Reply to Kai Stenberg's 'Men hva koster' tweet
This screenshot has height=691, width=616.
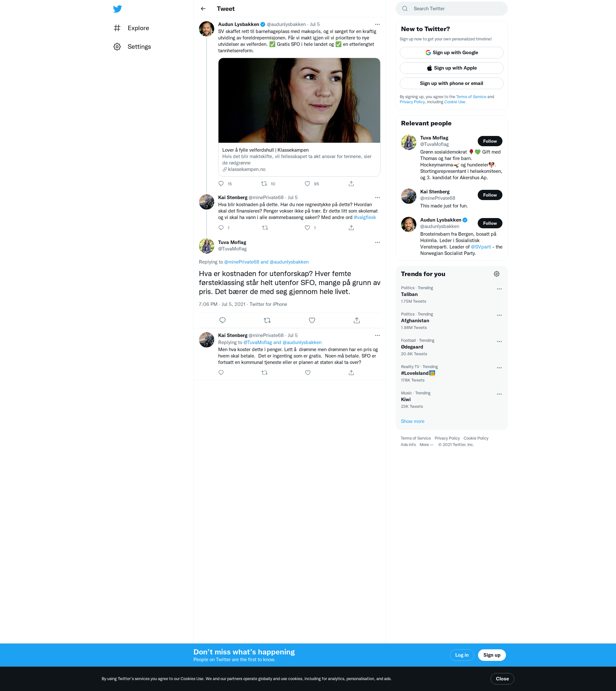221,373
